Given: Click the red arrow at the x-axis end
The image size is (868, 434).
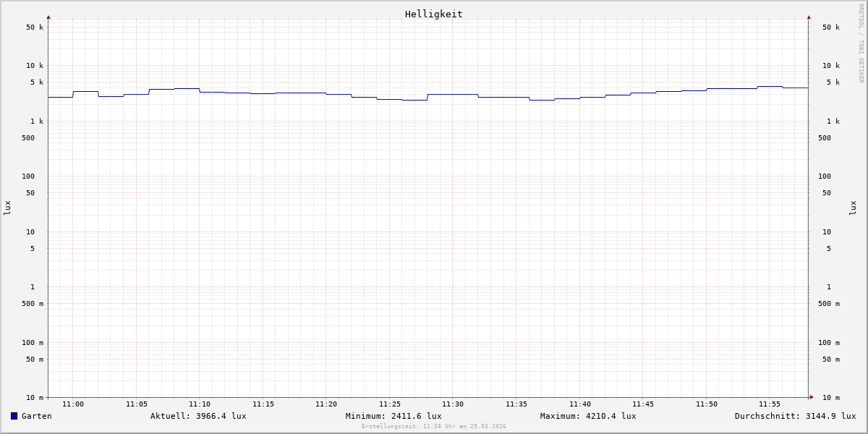Looking at the screenshot, I should tap(812, 397).
